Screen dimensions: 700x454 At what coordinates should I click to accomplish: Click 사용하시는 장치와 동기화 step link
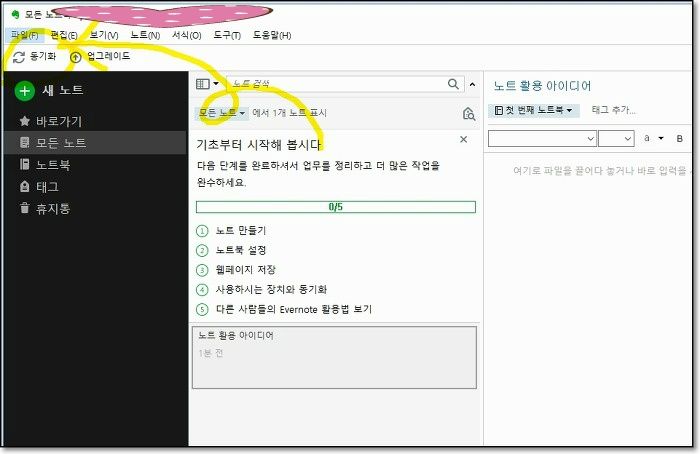[271, 290]
